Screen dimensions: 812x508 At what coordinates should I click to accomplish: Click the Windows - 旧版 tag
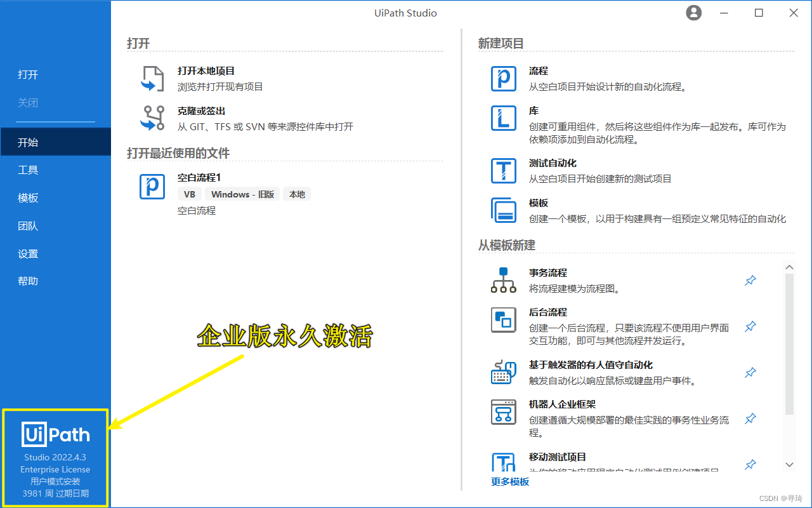coord(243,194)
